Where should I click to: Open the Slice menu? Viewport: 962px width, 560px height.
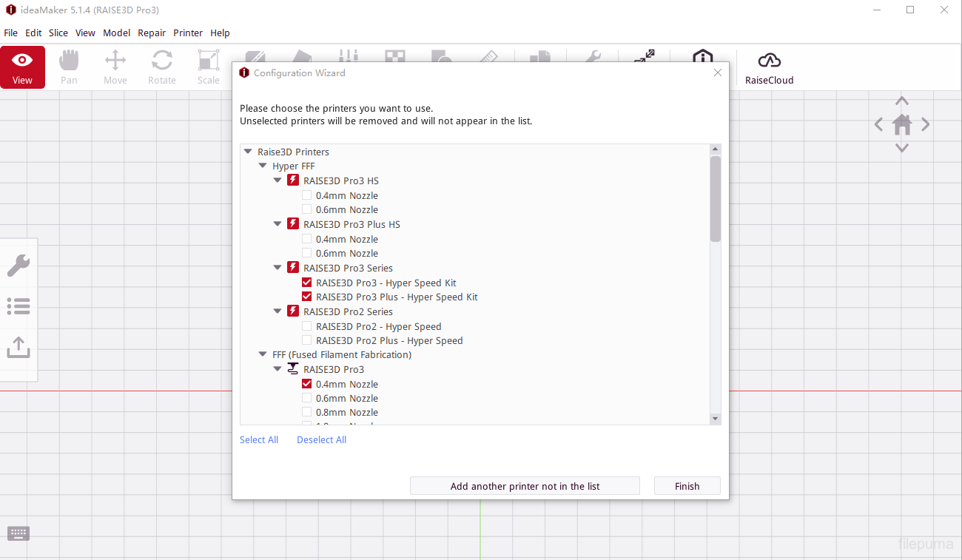[58, 33]
